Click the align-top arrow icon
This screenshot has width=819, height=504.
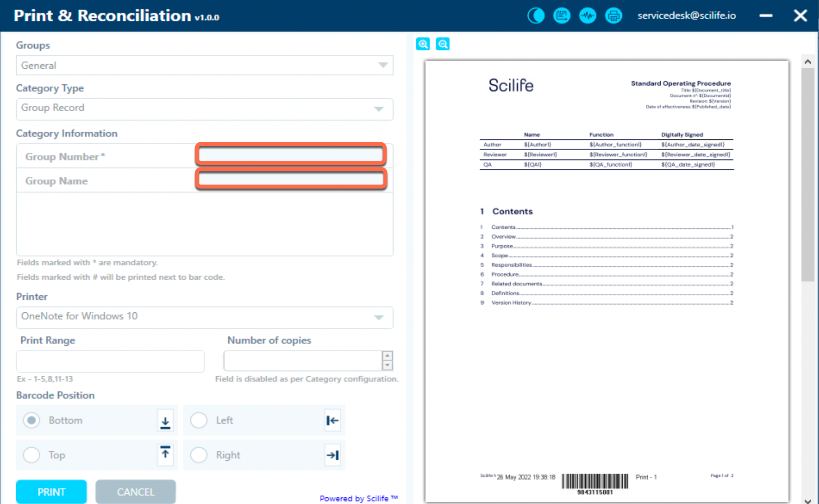(165, 455)
